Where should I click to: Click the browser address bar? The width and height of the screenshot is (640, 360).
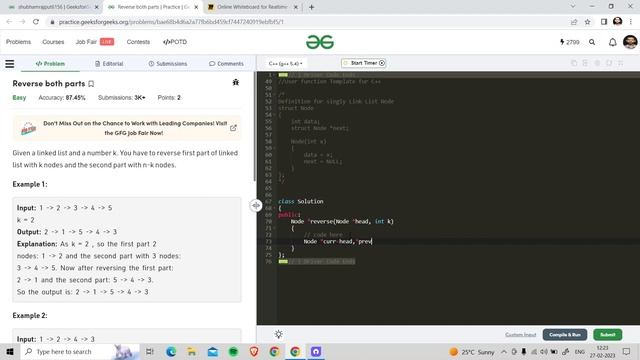(x=306, y=22)
